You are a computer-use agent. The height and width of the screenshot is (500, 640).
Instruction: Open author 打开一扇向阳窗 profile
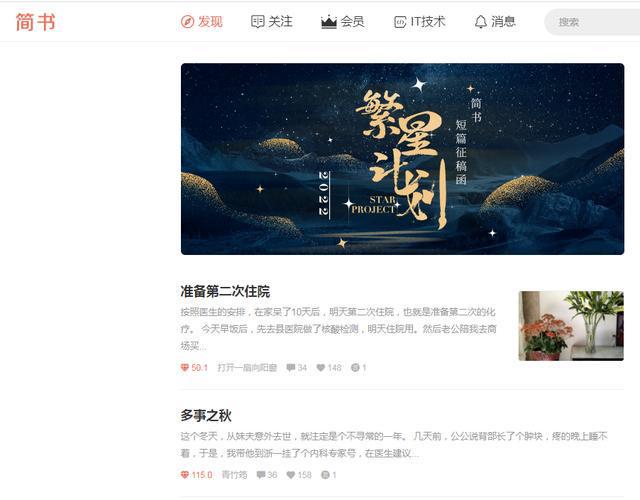click(x=247, y=368)
